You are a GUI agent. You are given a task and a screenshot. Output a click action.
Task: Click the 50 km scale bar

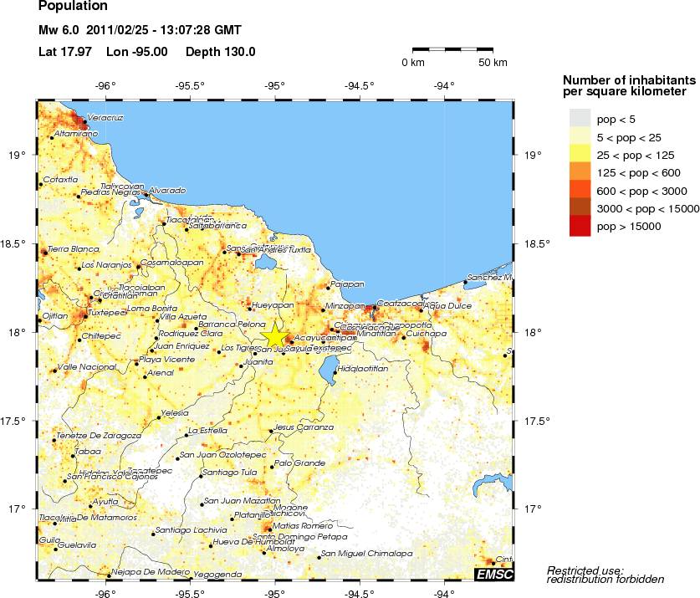[454, 51]
